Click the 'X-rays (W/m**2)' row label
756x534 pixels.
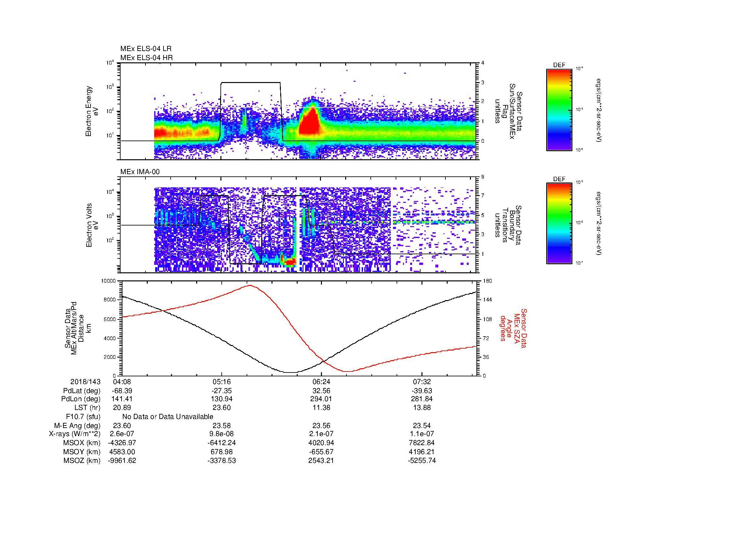pyautogui.click(x=75, y=434)
